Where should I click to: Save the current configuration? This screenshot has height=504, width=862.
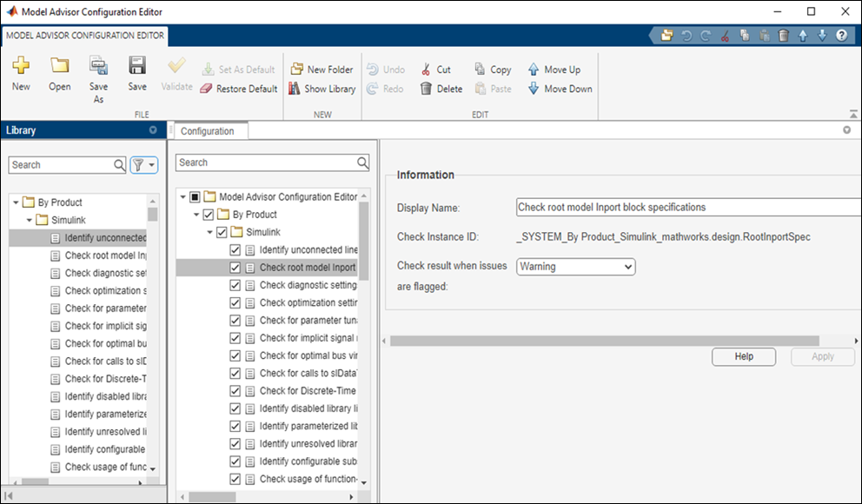click(136, 75)
